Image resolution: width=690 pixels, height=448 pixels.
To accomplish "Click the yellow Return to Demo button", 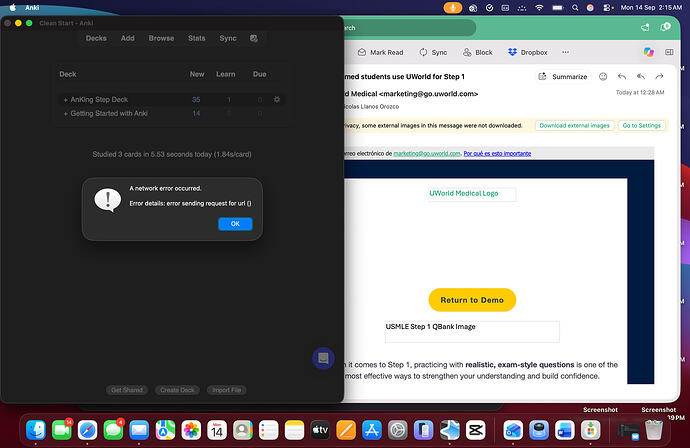I will coord(472,300).
